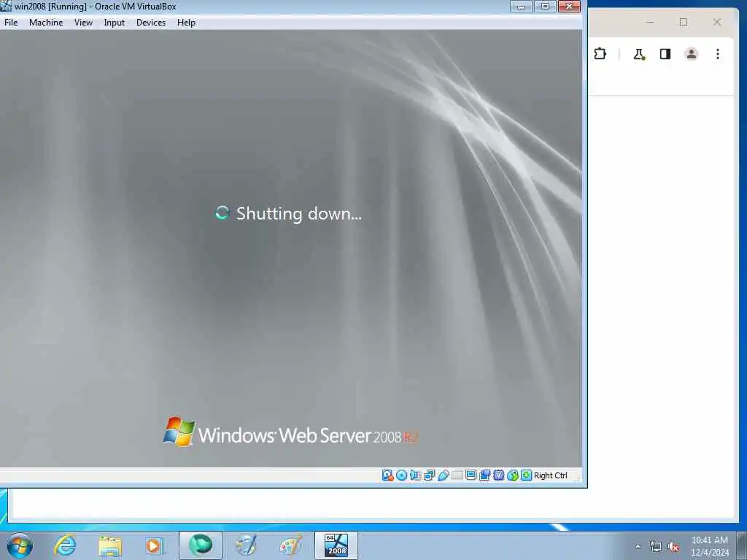
Task: Open the Devices menu
Action: [x=151, y=23]
